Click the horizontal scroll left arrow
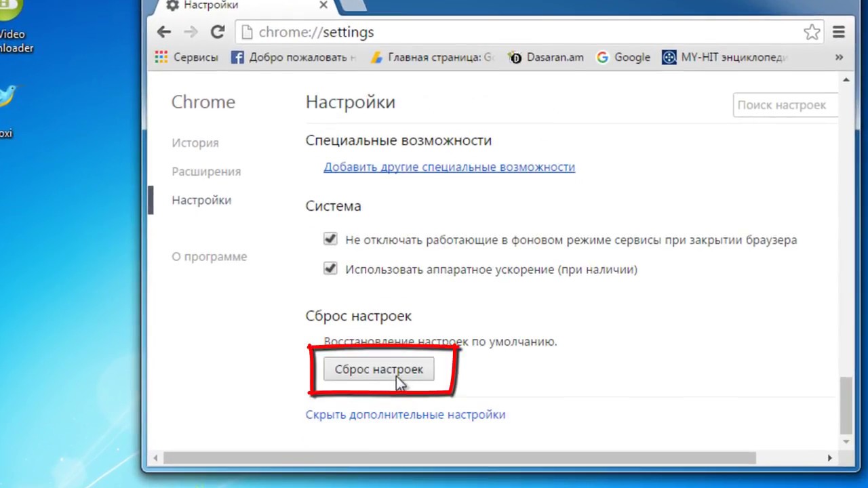Image resolution: width=868 pixels, height=488 pixels. click(155, 458)
